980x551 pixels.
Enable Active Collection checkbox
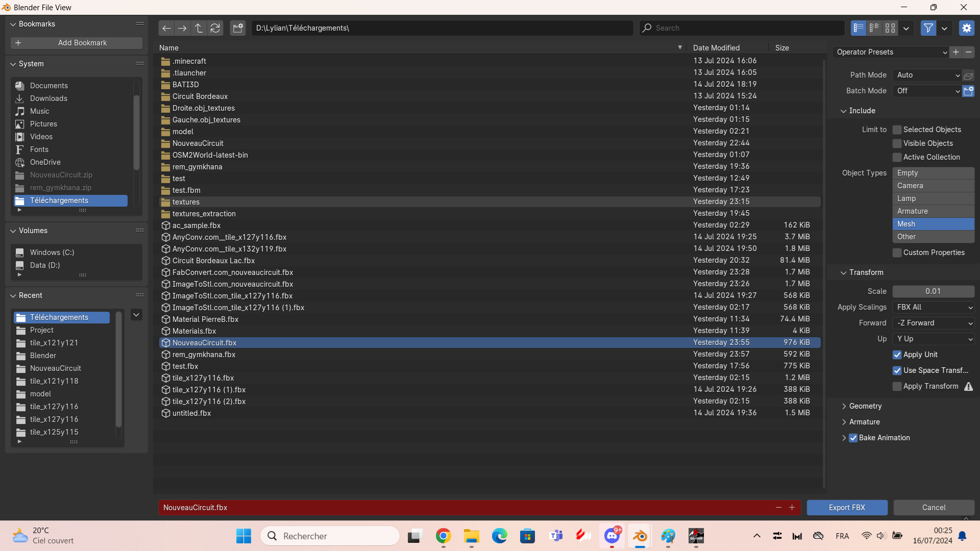tap(897, 157)
